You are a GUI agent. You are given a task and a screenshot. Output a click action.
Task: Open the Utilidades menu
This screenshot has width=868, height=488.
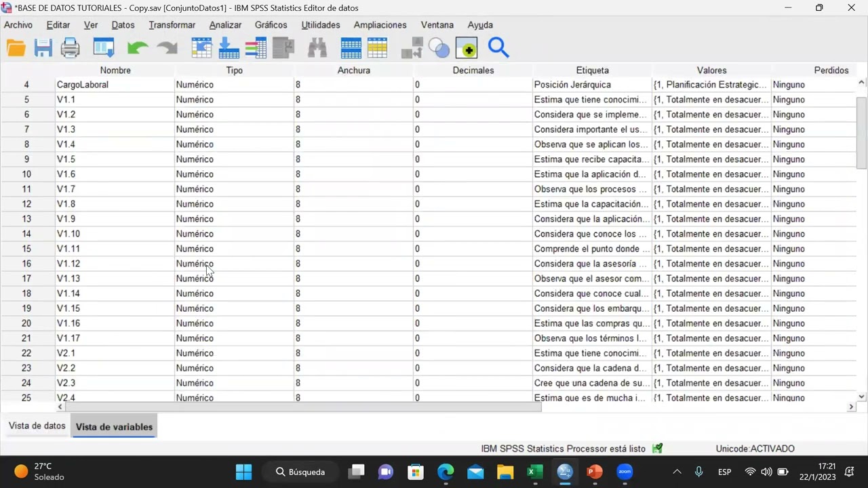click(321, 25)
